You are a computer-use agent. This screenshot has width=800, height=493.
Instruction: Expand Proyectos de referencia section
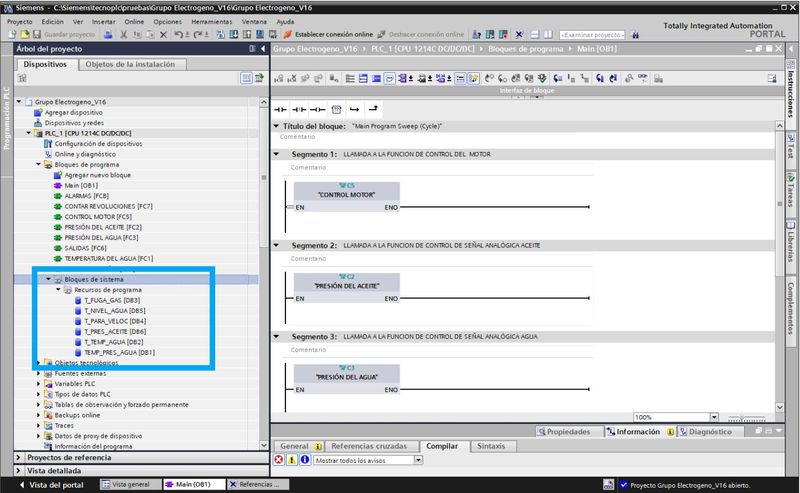[x=18, y=457]
